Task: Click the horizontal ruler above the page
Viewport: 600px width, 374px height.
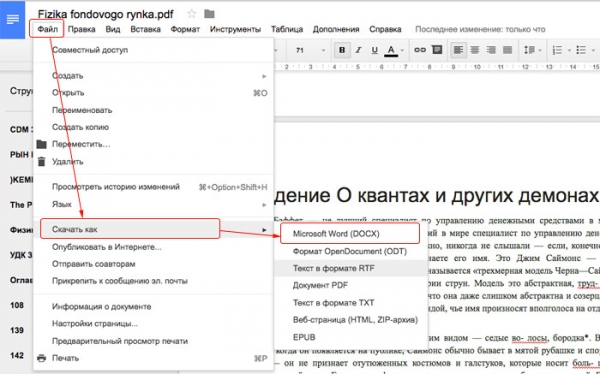Action: pos(437,67)
